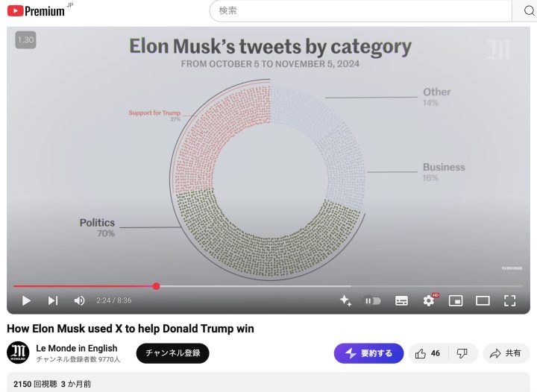Viewport: 537px width, 392px height.
Task: Click the 要約する summarize button
Action: pyautogui.click(x=368, y=353)
